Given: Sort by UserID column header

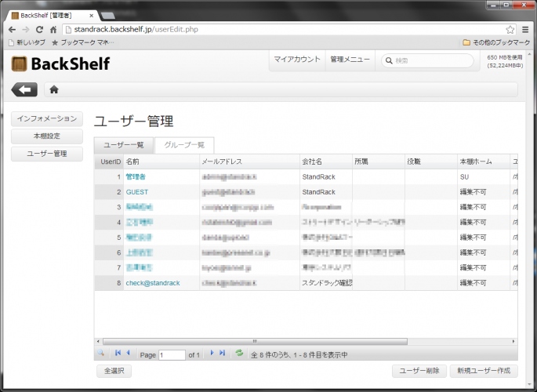Looking at the screenshot, I should [x=109, y=162].
